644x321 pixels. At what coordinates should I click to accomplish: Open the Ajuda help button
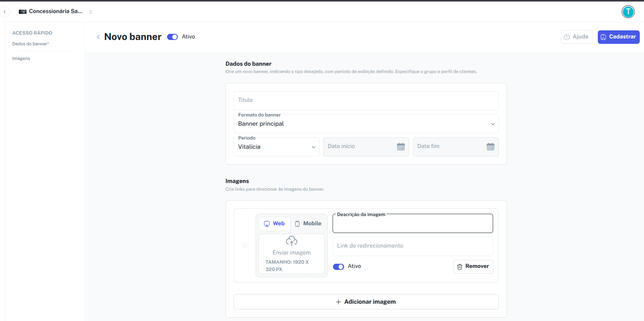576,37
